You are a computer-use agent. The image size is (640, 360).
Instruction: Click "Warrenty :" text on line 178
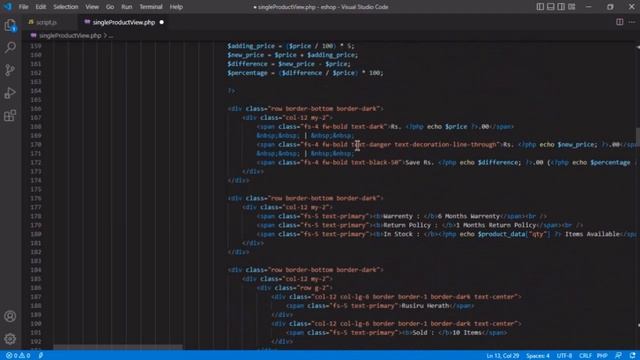point(402,216)
